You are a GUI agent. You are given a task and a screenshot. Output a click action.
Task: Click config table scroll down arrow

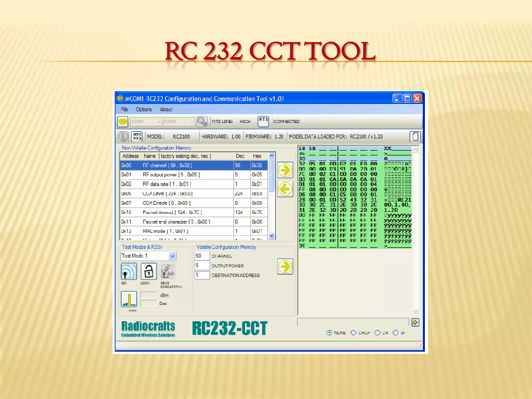271,236
